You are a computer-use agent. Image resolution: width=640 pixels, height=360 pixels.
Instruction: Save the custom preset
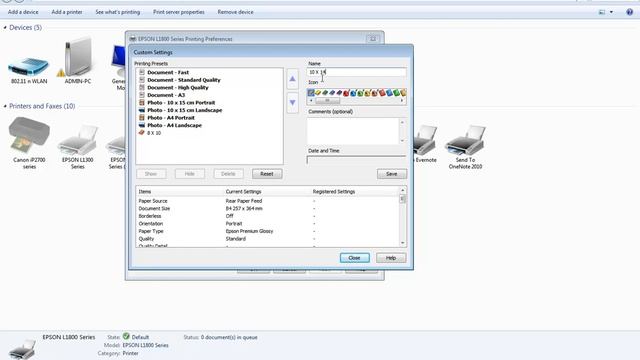click(391, 174)
